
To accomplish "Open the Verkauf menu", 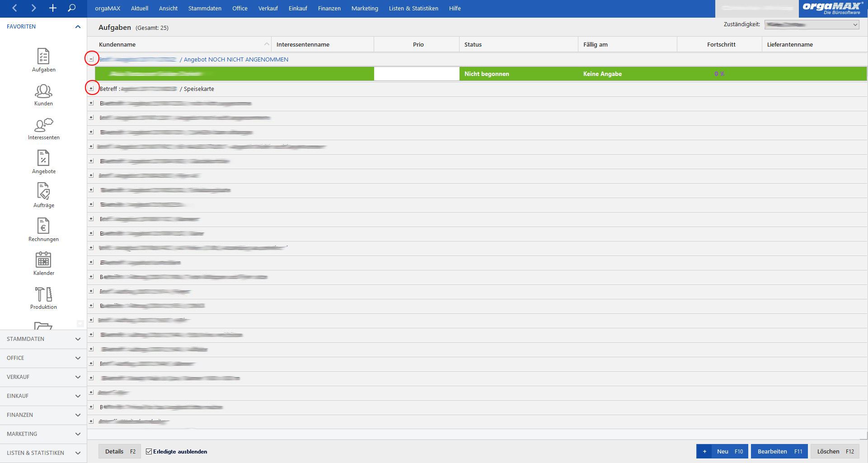I will (268, 8).
